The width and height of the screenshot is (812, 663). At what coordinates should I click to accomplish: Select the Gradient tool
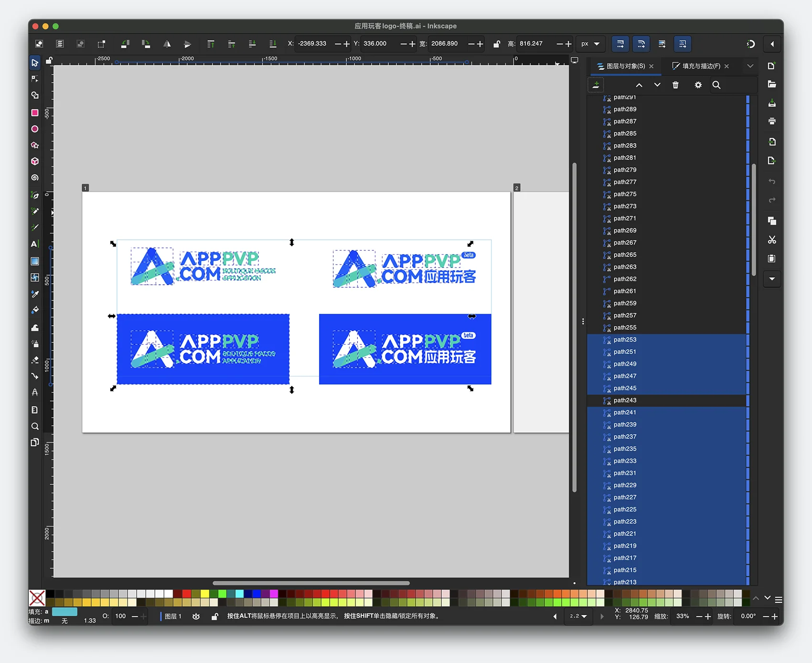point(35,261)
